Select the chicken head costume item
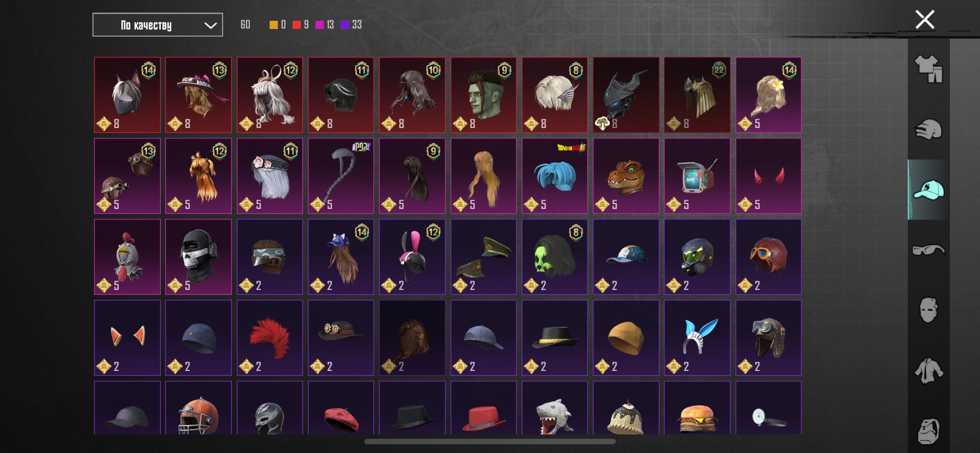 click(127, 257)
